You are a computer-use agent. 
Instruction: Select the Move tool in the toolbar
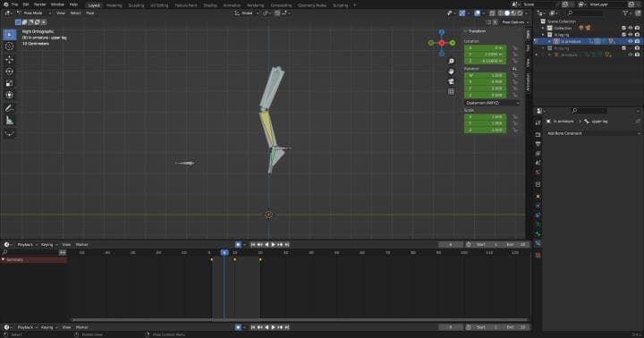tap(9, 59)
